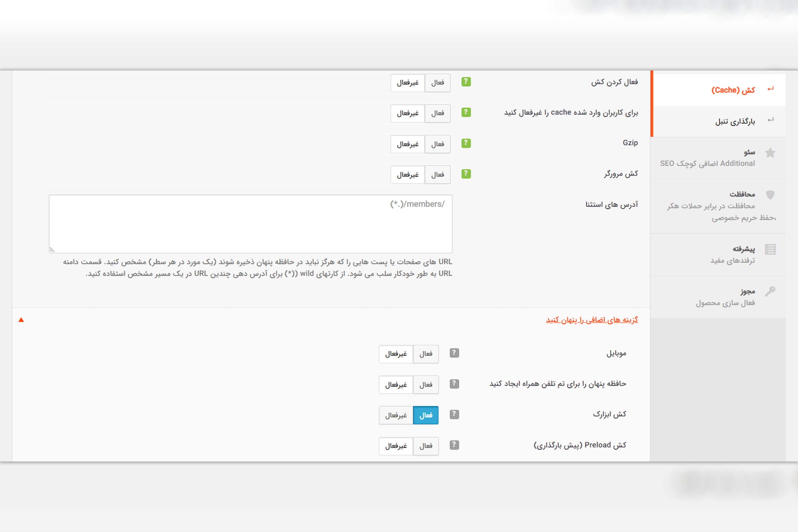Click key icon of مجوز section
798x532 pixels.
(x=770, y=292)
